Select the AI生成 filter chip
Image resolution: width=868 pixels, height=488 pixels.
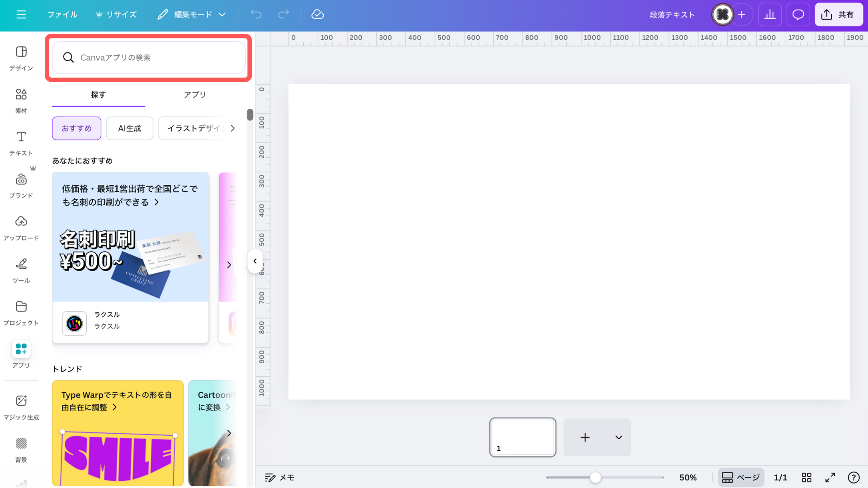129,128
